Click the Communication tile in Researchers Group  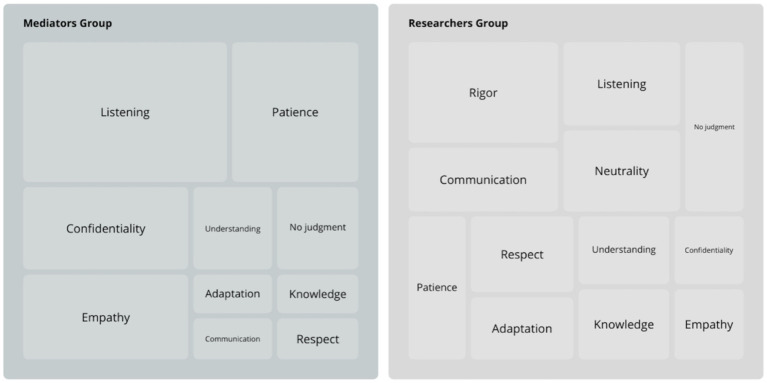click(x=483, y=180)
